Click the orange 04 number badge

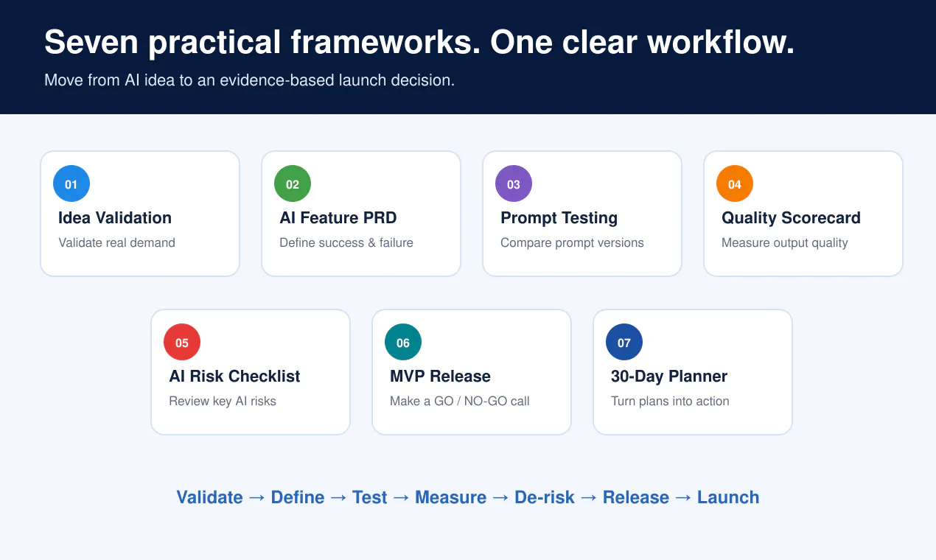[735, 184]
